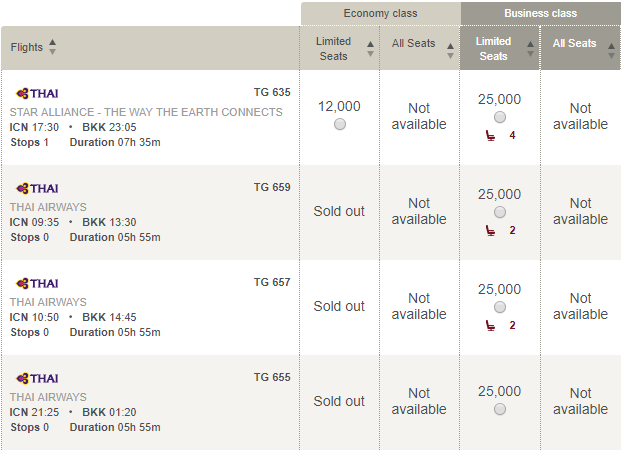Sort by Flights column arrows
Image resolution: width=621 pixels, height=450 pixels.
pyautogui.click(x=52, y=47)
